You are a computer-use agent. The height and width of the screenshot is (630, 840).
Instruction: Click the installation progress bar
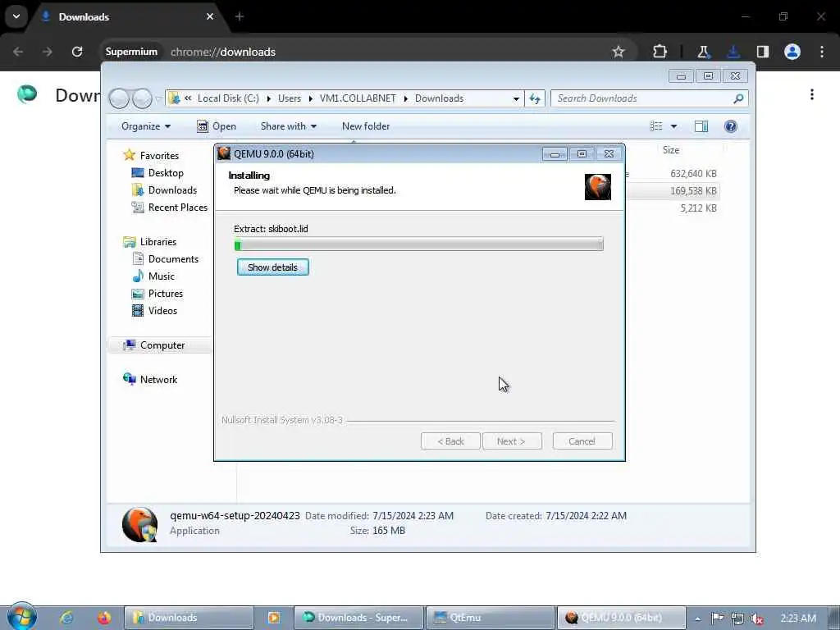coord(418,244)
